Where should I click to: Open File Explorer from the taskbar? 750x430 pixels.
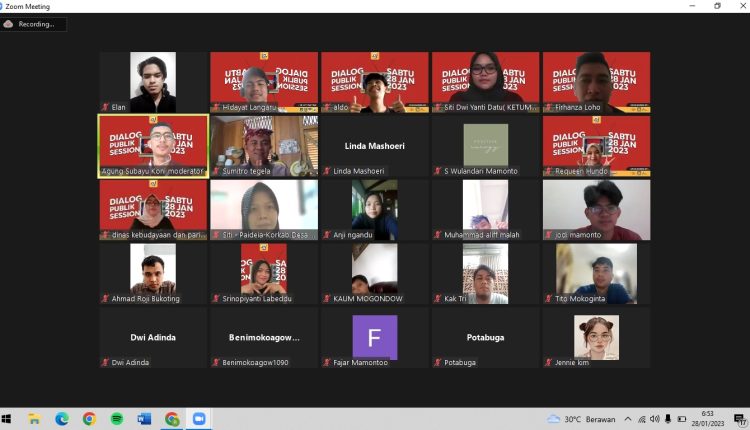coord(34,419)
